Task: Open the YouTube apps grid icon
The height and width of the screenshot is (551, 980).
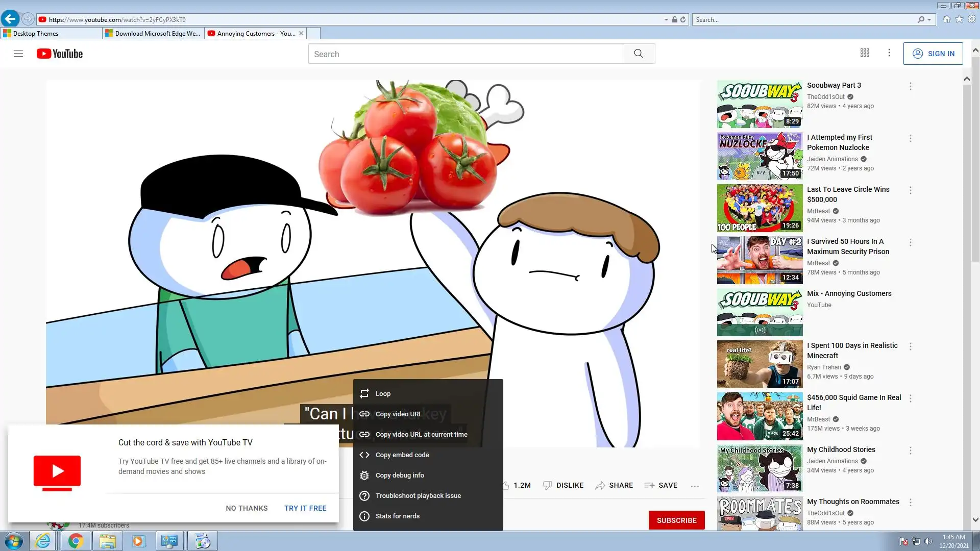Action: point(865,53)
